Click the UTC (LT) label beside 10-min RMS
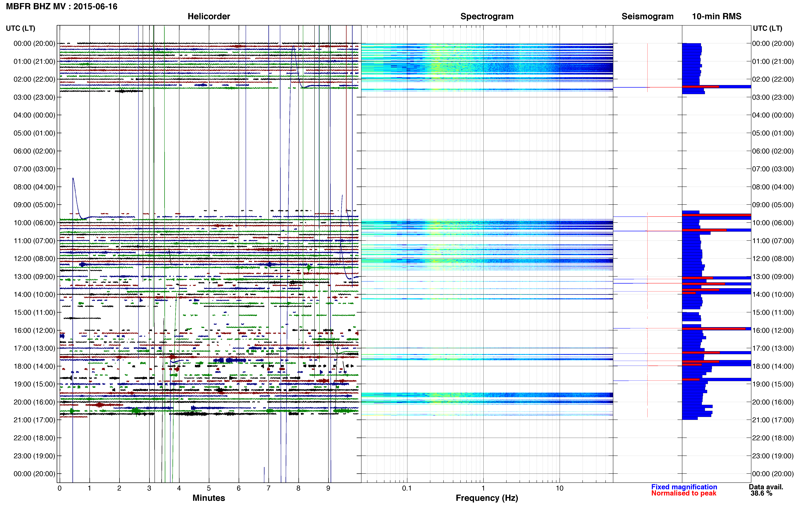Screen dimensions: 812x508 tap(767, 28)
